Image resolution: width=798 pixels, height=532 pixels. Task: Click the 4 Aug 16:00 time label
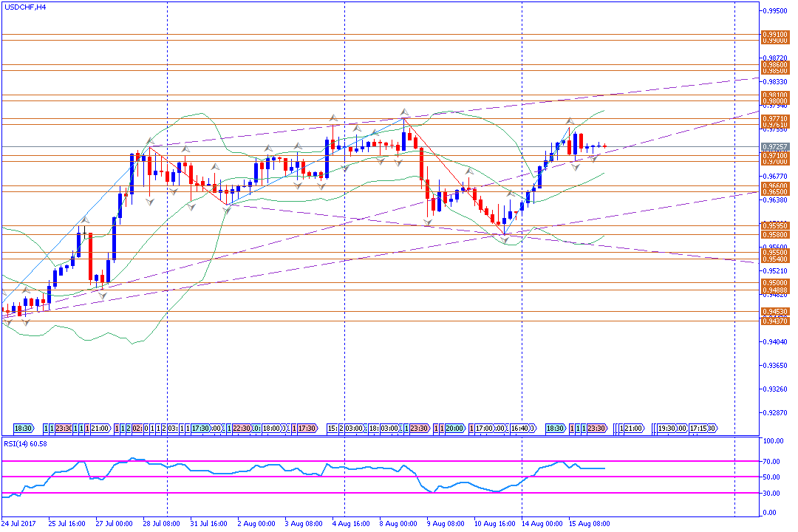(351, 524)
